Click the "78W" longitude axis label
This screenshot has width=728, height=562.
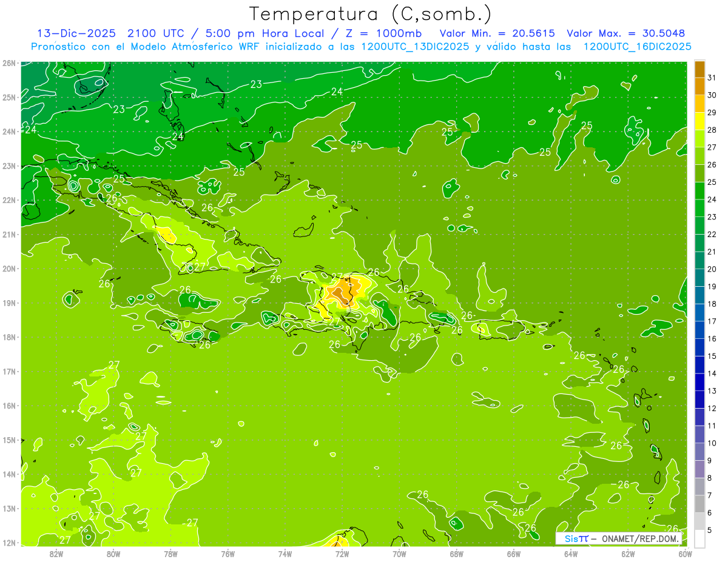170,554
